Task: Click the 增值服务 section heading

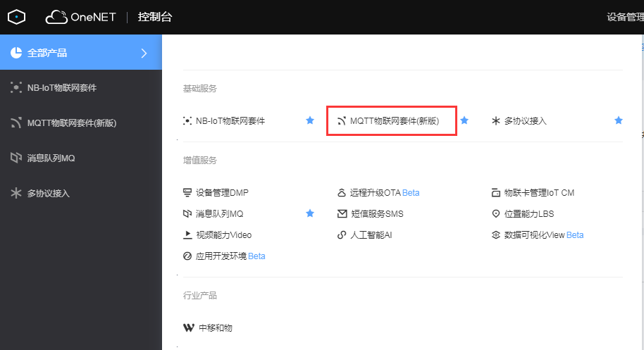Action: [200, 160]
